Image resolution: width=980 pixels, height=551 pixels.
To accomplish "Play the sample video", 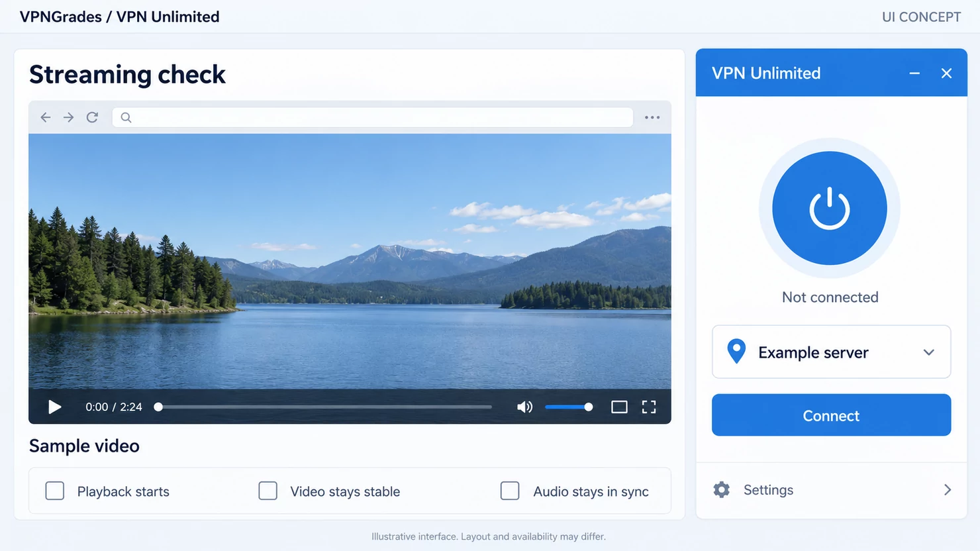I will [x=55, y=407].
